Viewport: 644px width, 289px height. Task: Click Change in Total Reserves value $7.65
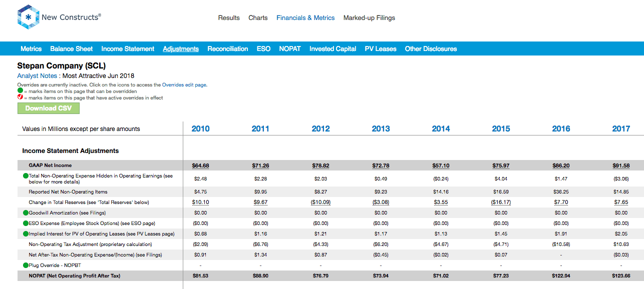621,202
